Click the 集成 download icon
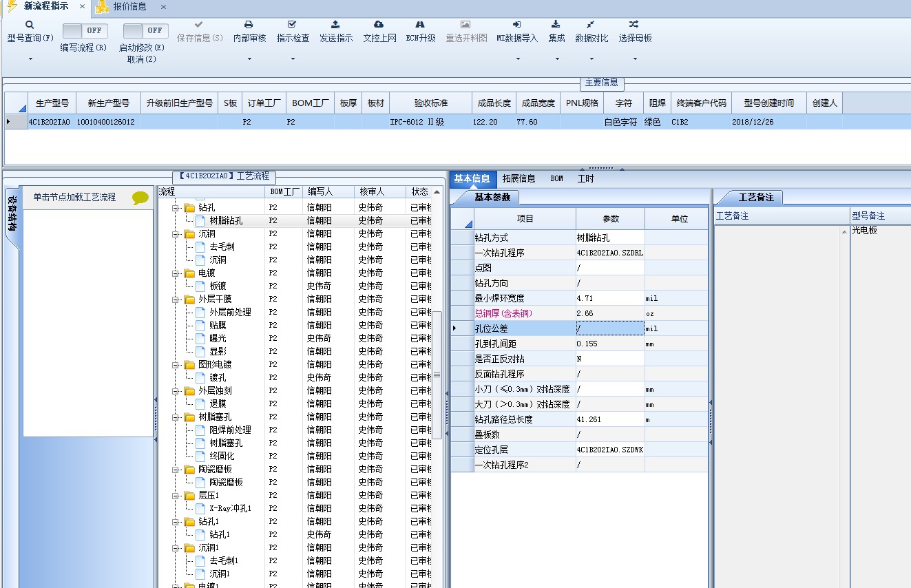The height and width of the screenshot is (588, 911). pos(556,25)
